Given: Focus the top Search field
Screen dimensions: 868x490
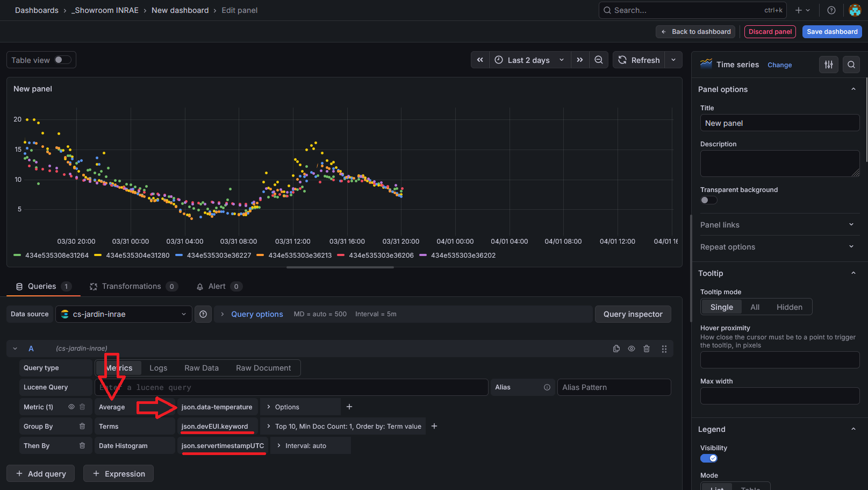Looking at the screenshot, I should click(x=692, y=10).
